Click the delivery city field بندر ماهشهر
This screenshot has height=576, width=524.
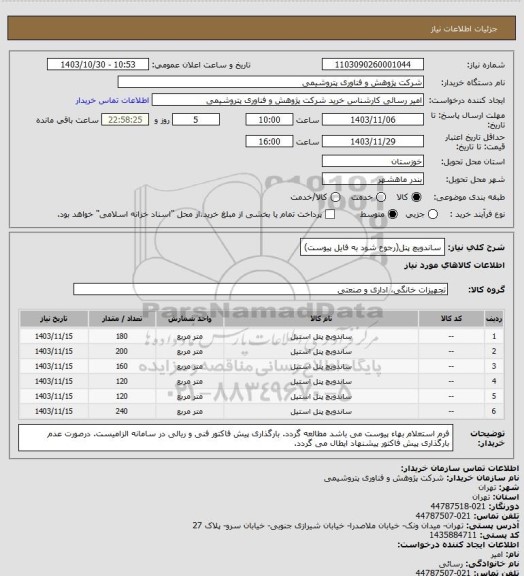[x=373, y=179]
